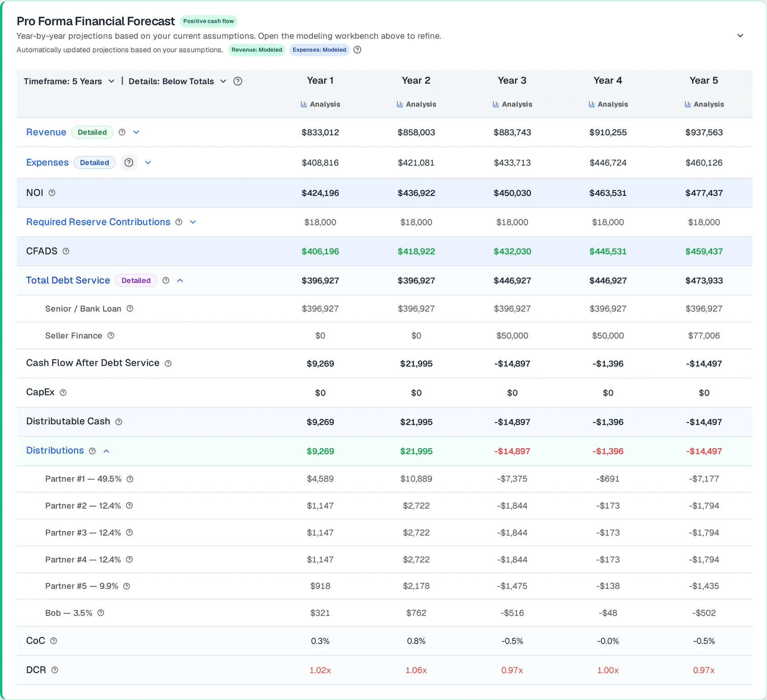767x700 pixels.
Task: Click Partner #3 — 12.4% info icon
Action: point(129,533)
